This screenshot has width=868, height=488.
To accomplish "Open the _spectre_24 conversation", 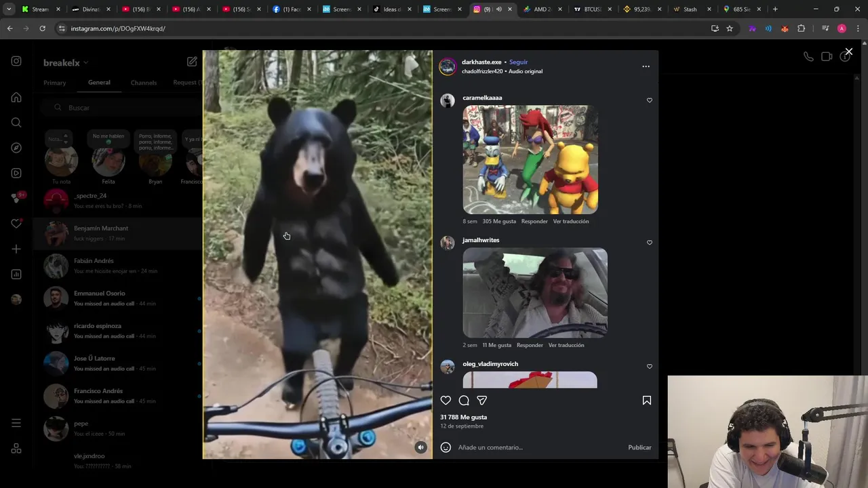I will coord(118,201).
